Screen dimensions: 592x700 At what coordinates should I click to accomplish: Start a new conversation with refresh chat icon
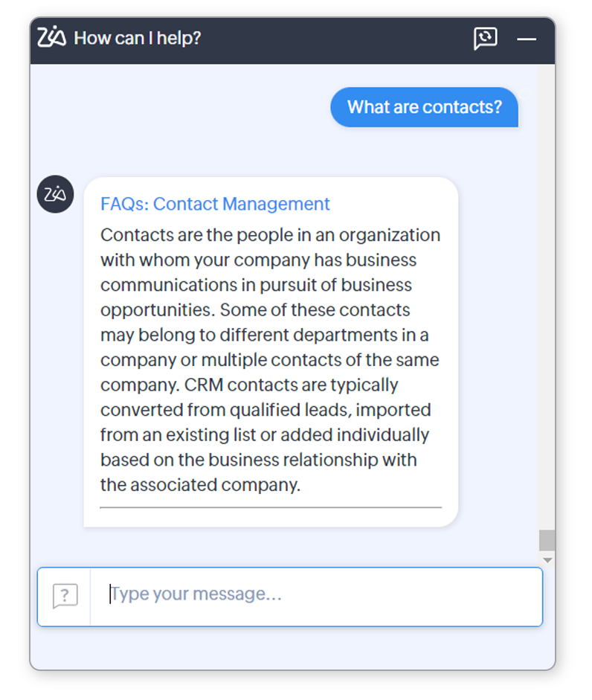click(x=485, y=38)
